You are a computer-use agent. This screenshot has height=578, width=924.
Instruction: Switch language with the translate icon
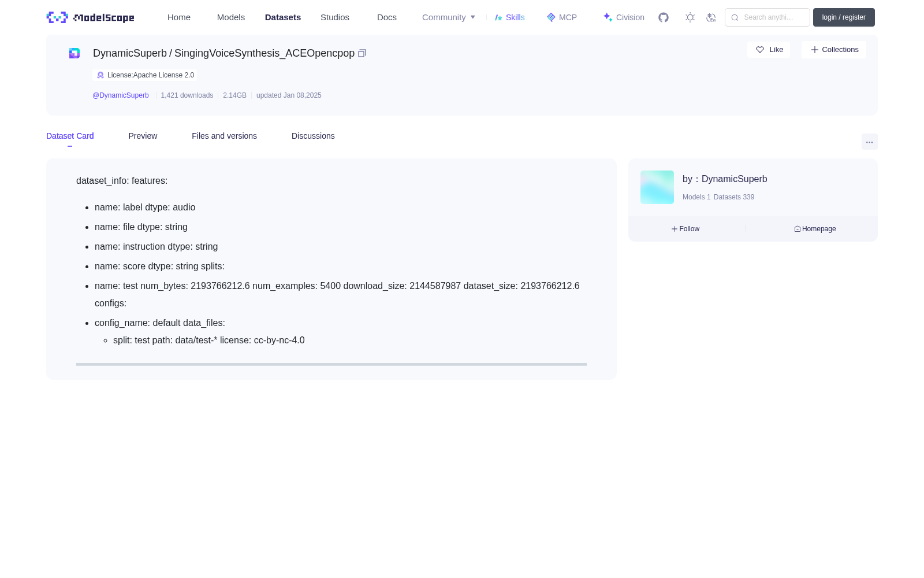(x=711, y=17)
